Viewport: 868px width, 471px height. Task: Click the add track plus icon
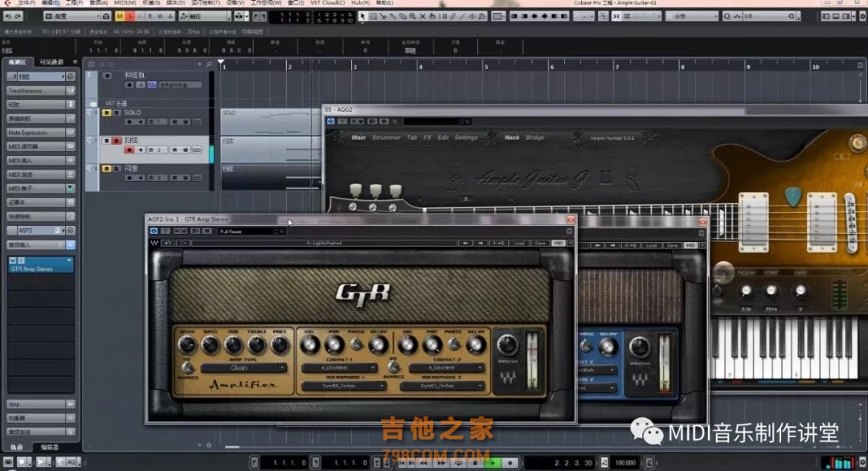tap(200, 64)
